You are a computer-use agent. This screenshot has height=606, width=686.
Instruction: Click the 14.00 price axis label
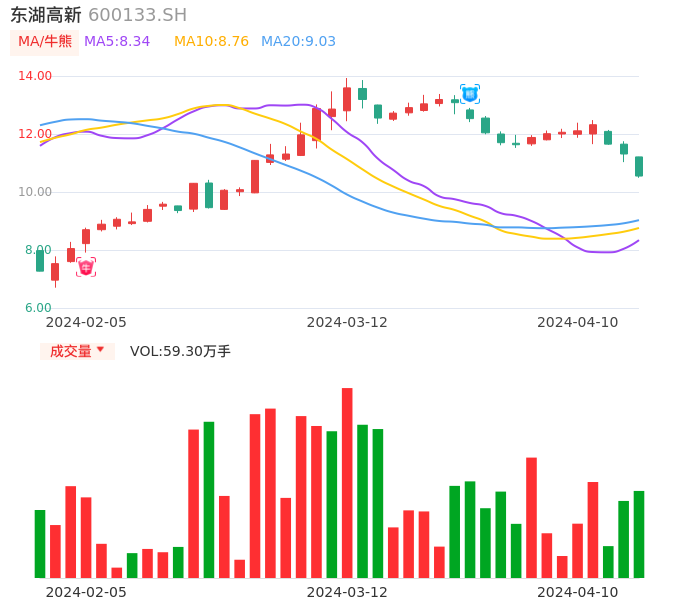36,76
